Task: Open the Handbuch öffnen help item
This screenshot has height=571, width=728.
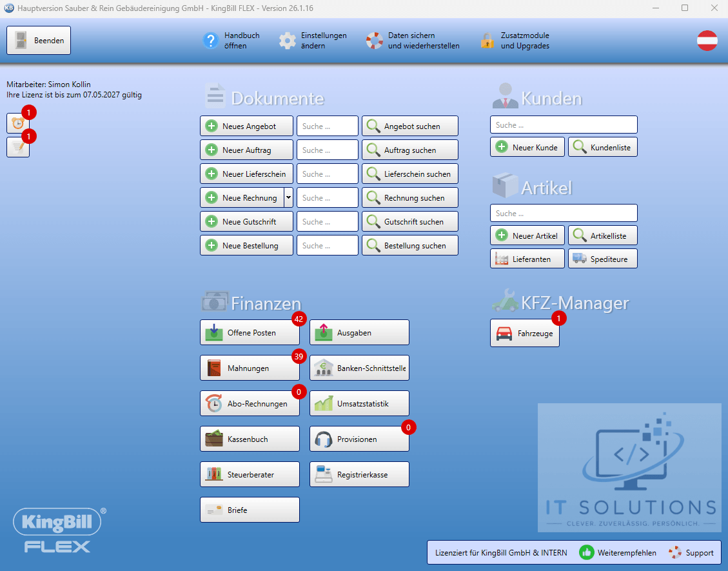Action: click(x=231, y=41)
